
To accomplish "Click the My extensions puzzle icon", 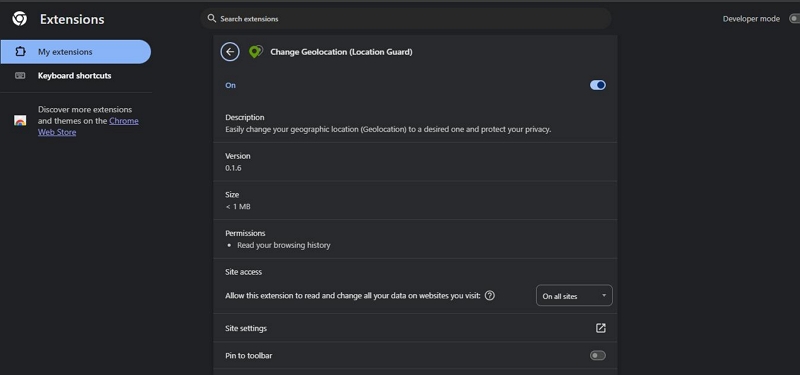I will [x=20, y=52].
